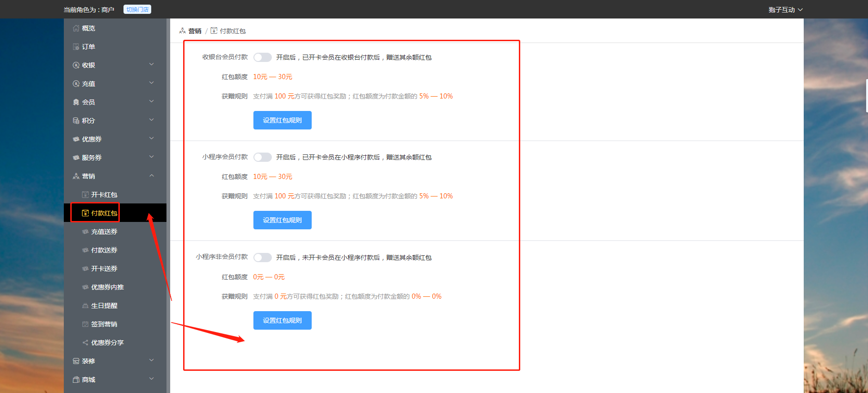The width and height of the screenshot is (868, 393).
Task: Select 优惠券内推 submenu item
Action: coord(115,287)
